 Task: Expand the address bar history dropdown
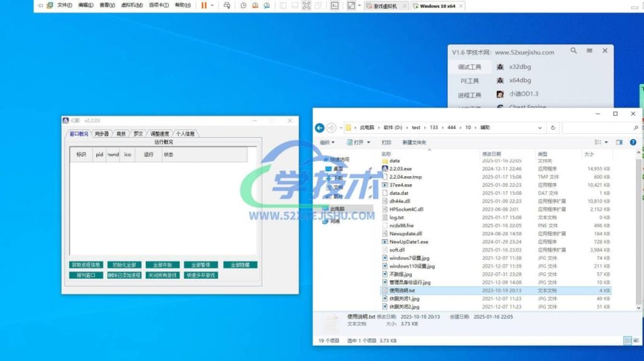pyautogui.click(x=540, y=128)
